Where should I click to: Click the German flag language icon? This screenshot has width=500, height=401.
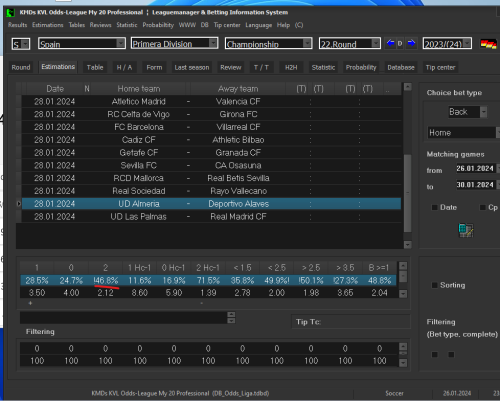pos(488,44)
